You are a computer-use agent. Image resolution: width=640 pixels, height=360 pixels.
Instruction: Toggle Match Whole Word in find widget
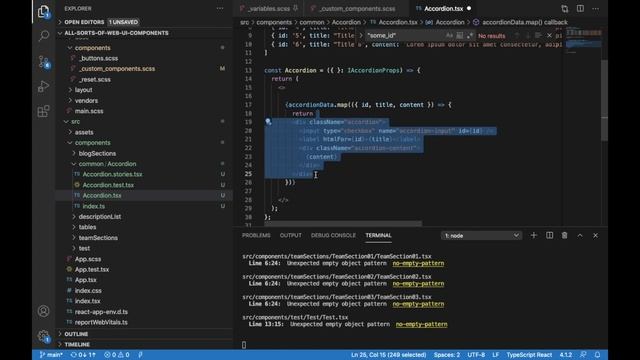pyautogui.click(x=460, y=36)
